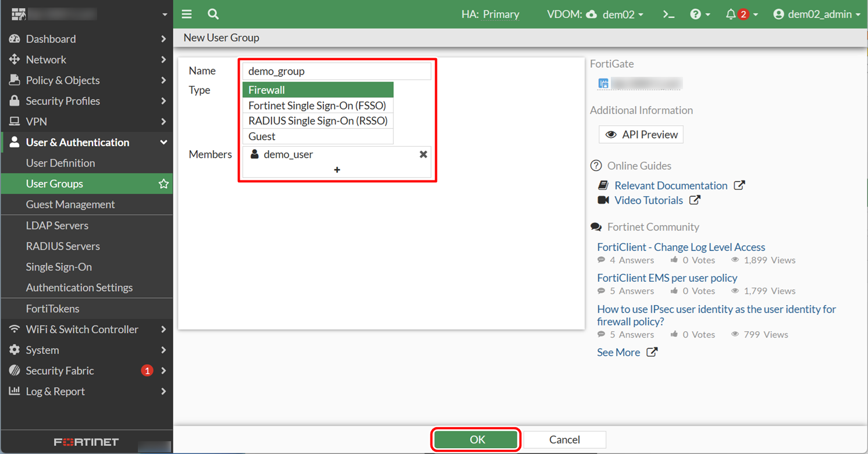Viewport: 868px width, 454px height.
Task: Collapse the User & Authentication chevron
Action: coord(163,143)
